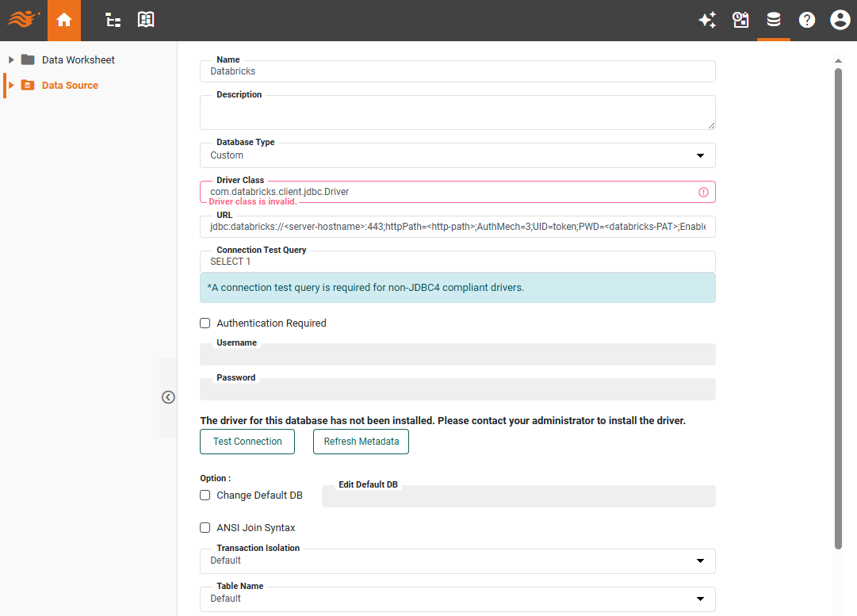Screen dimensions: 857x616
Task: Select the database icon in toolbar
Action: click(774, 20)
